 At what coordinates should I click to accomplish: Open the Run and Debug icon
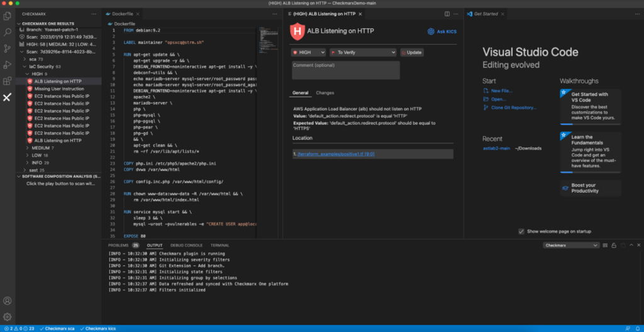coord(8,65)
